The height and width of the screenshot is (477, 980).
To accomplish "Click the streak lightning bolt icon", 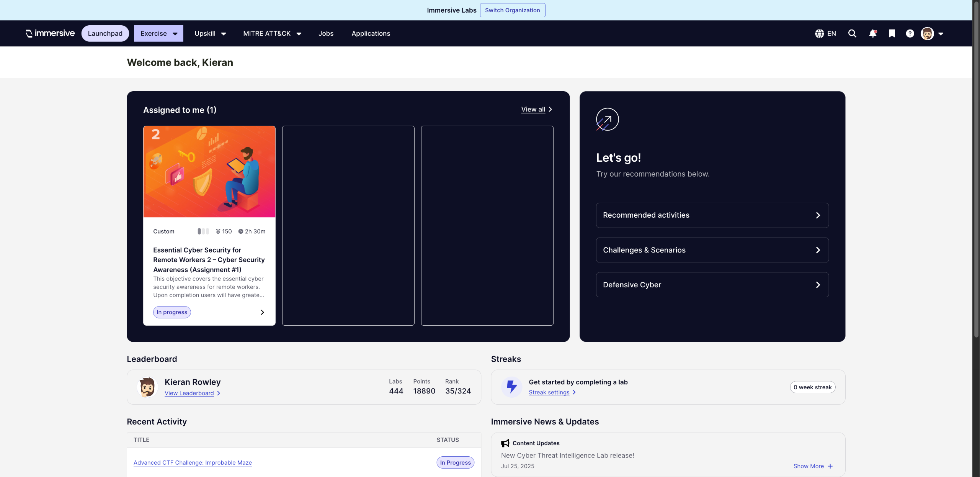I will click(512, 387).
